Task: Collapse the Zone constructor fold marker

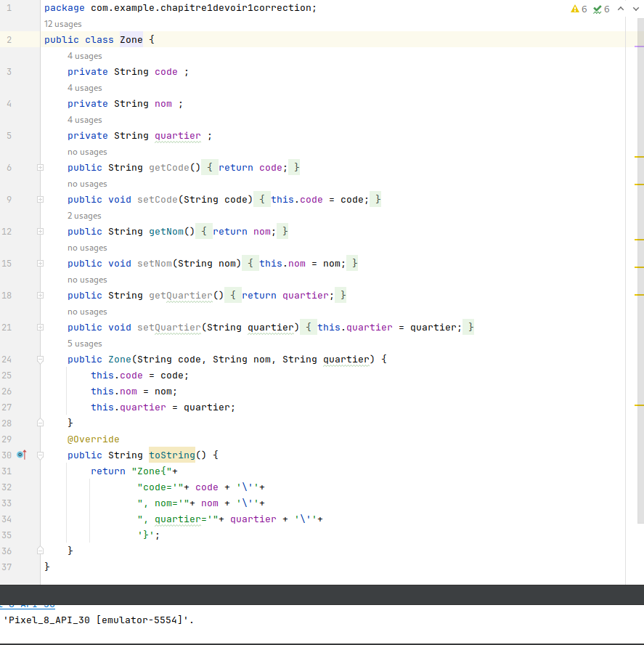Action: [x=41, y=360]
